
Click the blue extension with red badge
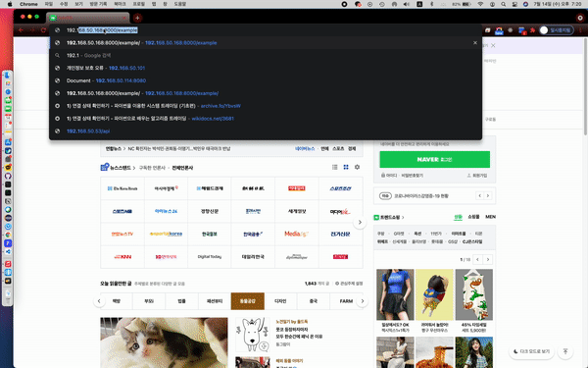click(522, 30)
